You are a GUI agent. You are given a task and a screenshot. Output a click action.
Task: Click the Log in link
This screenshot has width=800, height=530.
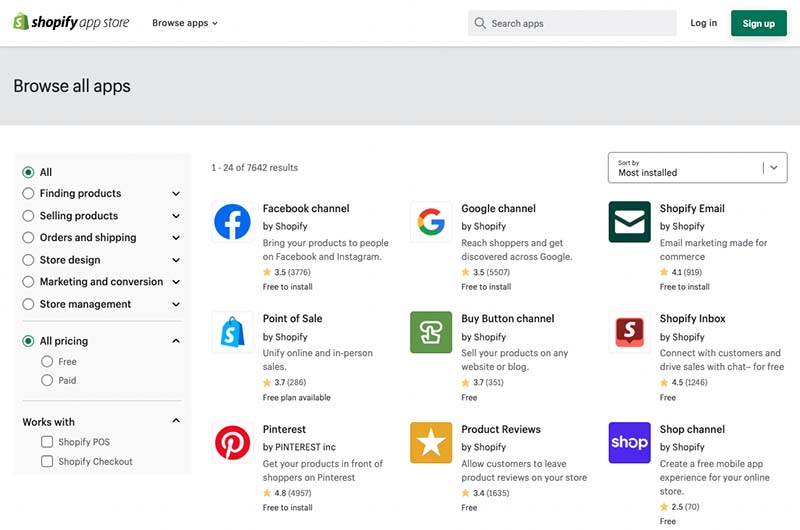click(x=704, y=23)
